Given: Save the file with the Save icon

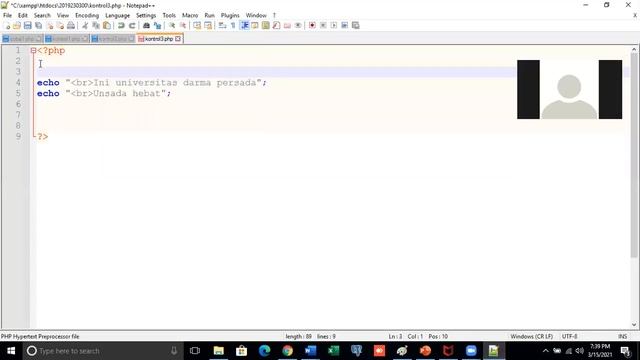Looking at the screenshot, I should [x=28, y=25].
